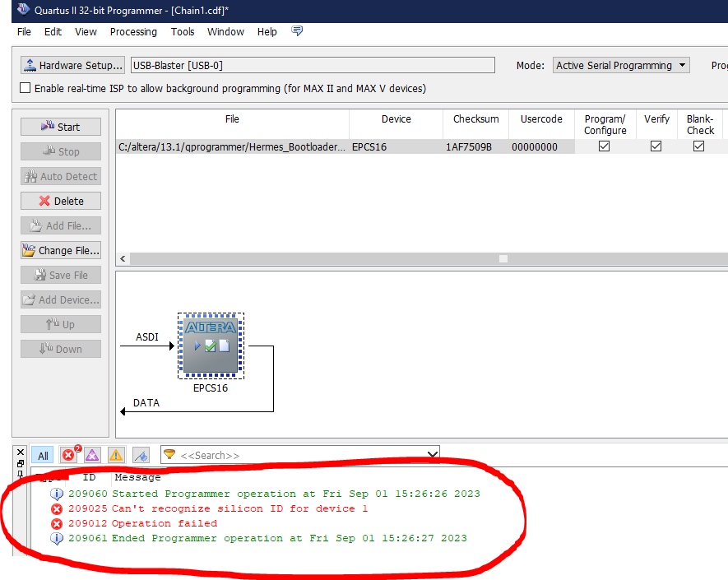Click the funnel filter icon in search box
This screenshot has height=580, width=728.
click(169, 454)
